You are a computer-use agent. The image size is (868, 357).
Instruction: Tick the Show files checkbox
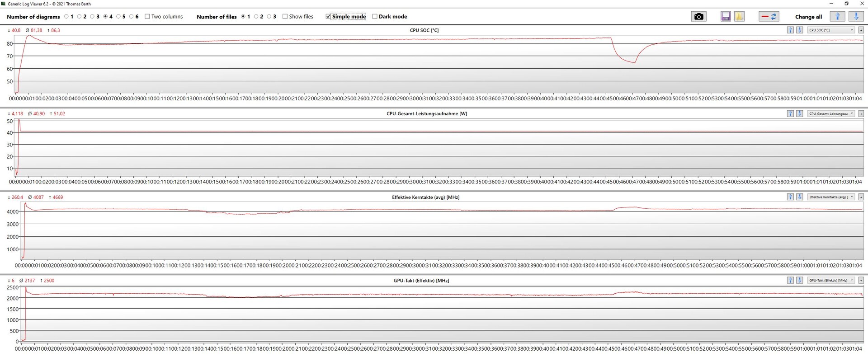coord(285,17)
